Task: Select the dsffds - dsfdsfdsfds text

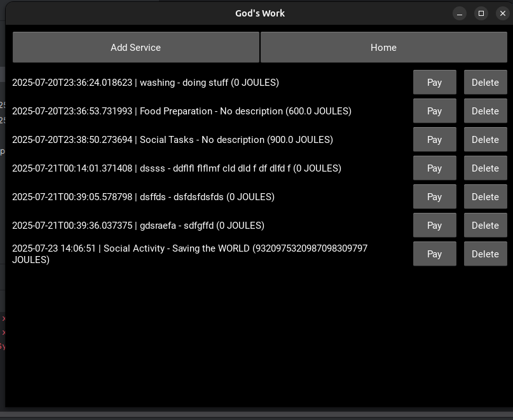Action: [143, 197]
